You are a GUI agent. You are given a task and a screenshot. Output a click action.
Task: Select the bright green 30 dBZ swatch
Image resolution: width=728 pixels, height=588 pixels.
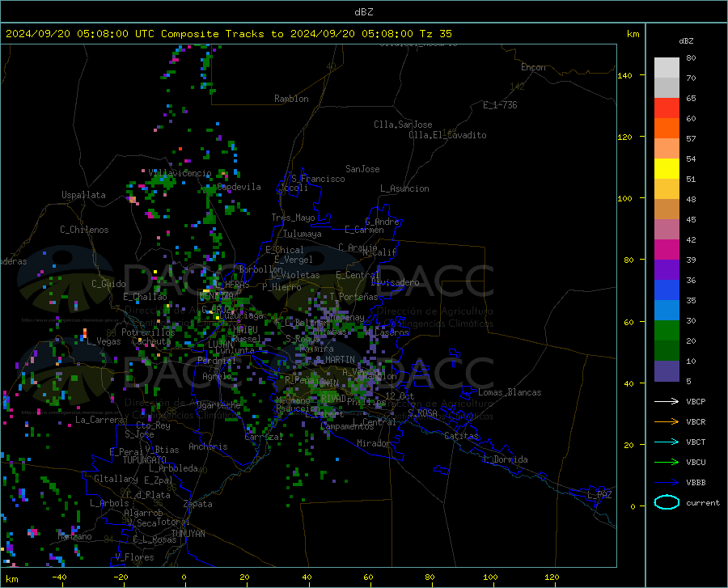coord(667,331)
